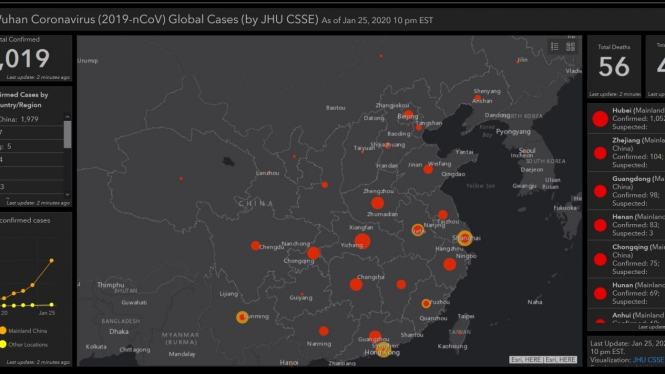Click the orange-ringed Kunming case marker
665x374 pixels.
click(x=242, y=317)
